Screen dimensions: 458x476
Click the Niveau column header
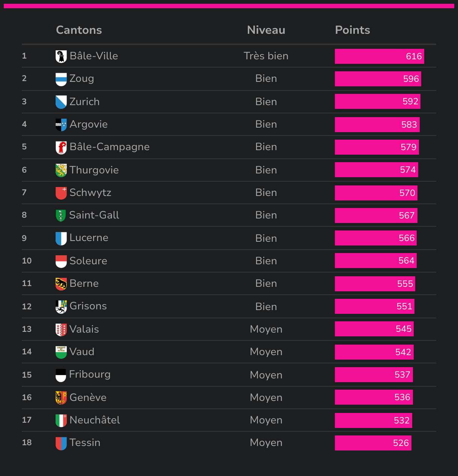pos(266,30)
